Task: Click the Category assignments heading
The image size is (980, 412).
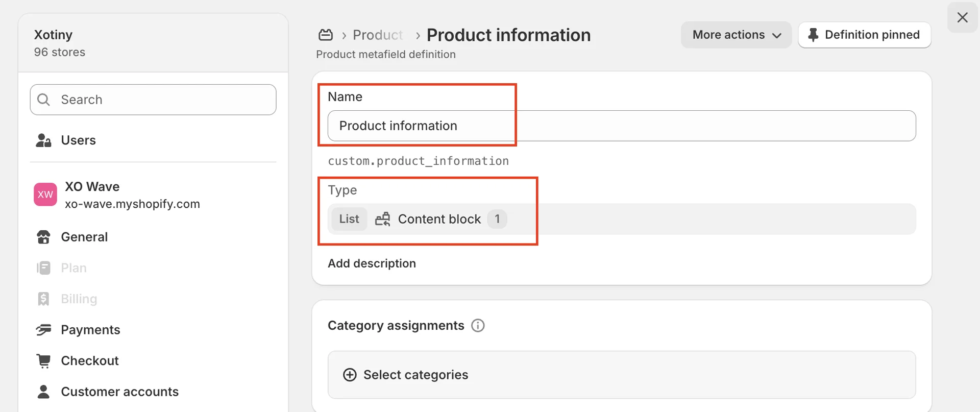Action: [x=396, y=326]
